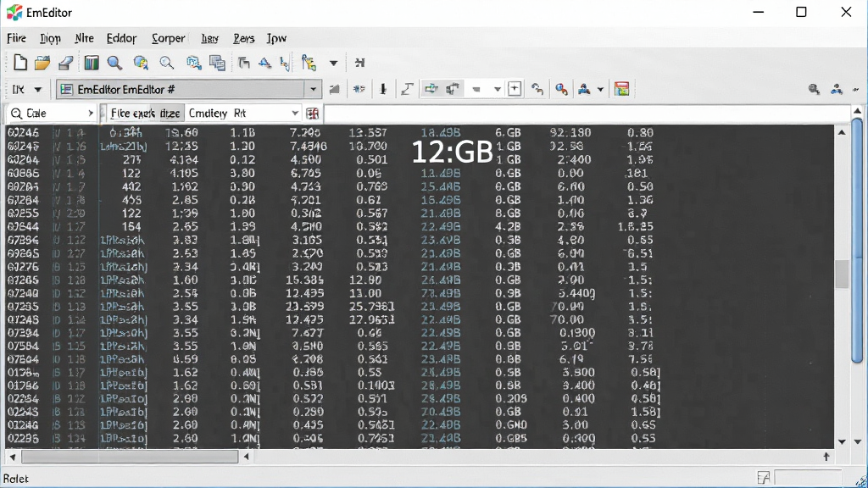Click the horizontal scrollbar thumb
The width and height of the screenshot is (868, 488).
[x=130, y=457]
